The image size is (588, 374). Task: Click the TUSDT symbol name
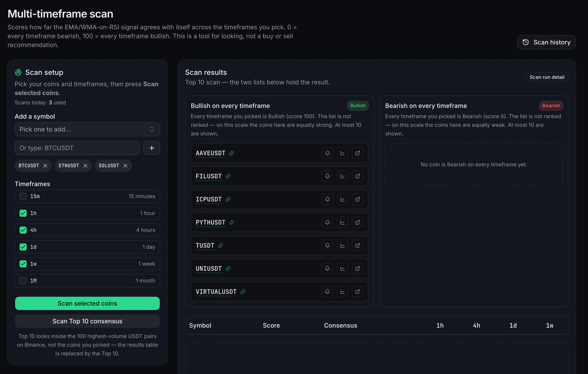pos(205,245)
